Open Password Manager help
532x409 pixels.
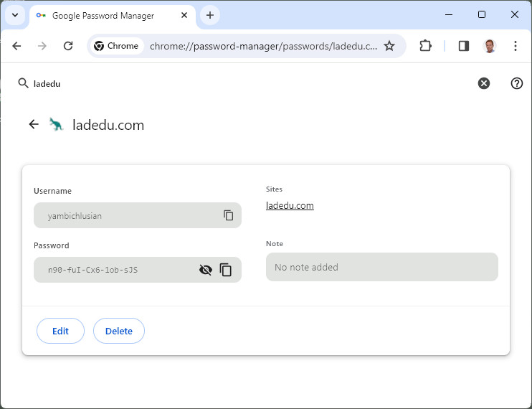pyautogui.click(x=517, y=83)
